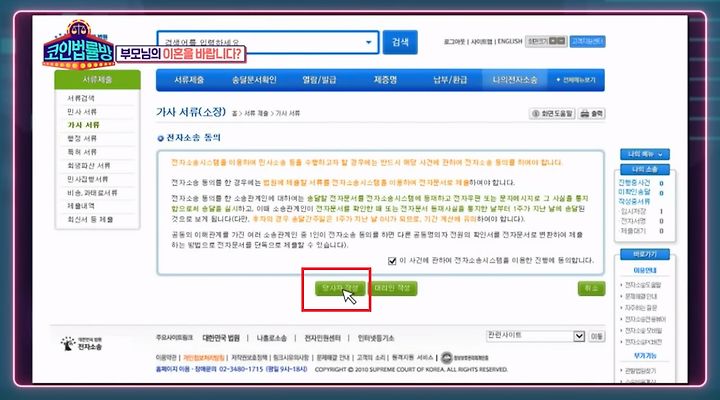Open the 저작권보호정책 footer link
720x400 pixels.
249,358
